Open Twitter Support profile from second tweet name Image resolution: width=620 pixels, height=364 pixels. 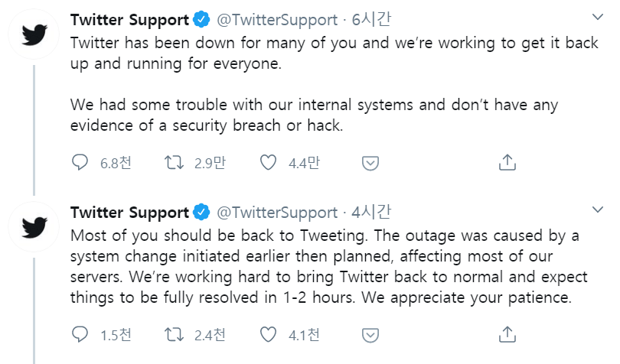pyautogui.click(x=129, y=212)
